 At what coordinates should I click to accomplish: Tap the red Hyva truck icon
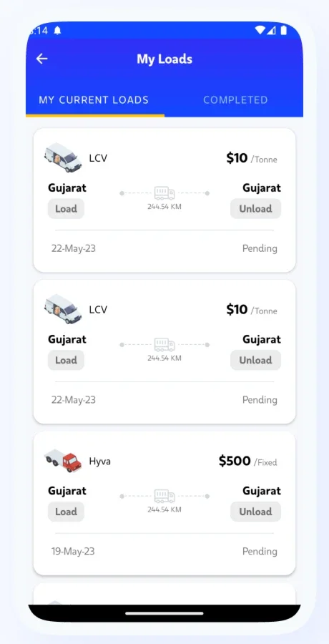63,460
